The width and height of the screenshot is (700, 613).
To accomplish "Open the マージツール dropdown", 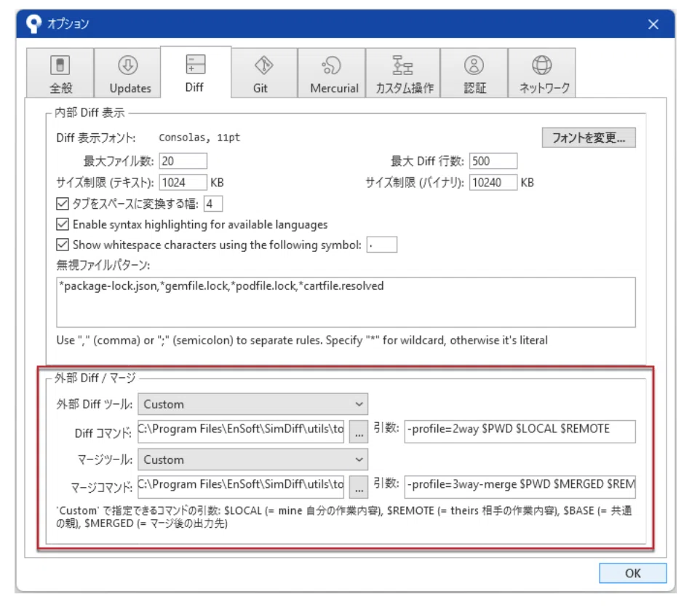I will point(252,460).
